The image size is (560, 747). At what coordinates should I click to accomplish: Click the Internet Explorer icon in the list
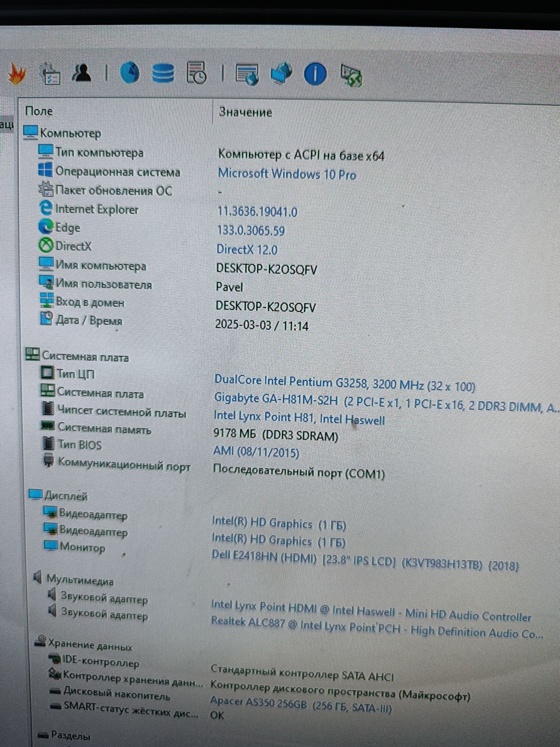tap(46, 208)
